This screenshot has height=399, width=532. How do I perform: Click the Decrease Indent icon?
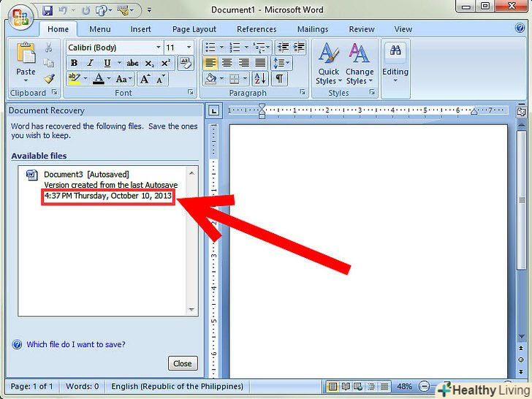point(283,47)
